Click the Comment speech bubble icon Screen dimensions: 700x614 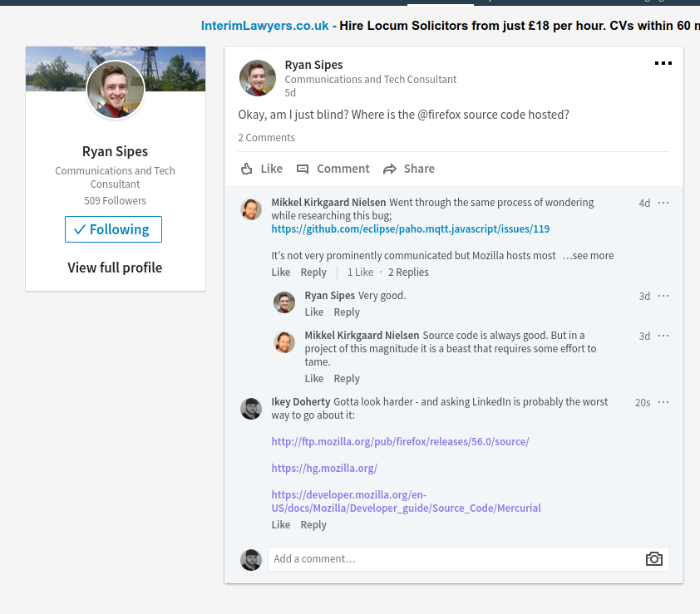pyautogui.click(x=303, y=169)
